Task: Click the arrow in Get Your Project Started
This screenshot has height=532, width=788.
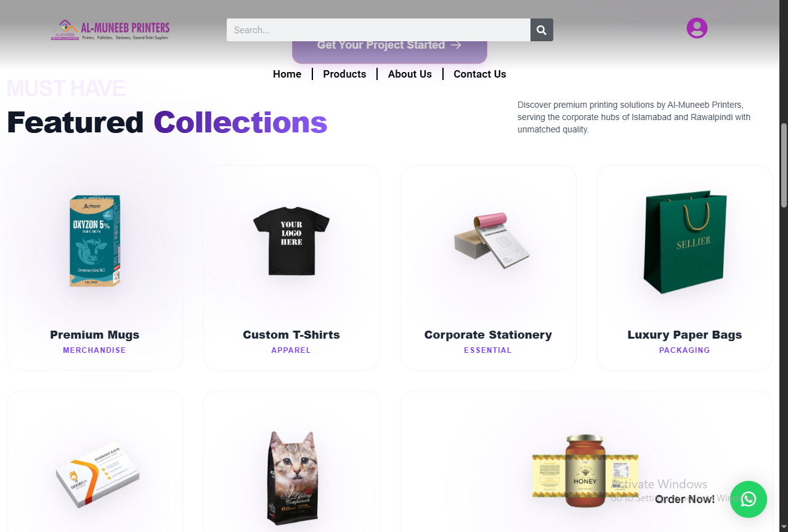Action: coord(456,45)
